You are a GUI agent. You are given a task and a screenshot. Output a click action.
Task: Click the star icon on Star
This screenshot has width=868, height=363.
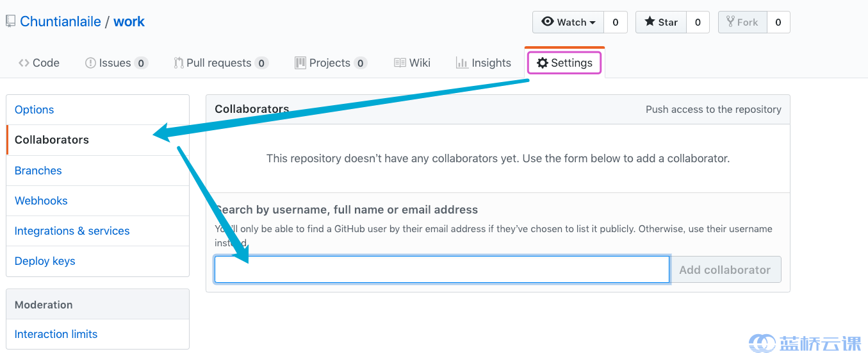click(650, 21)
